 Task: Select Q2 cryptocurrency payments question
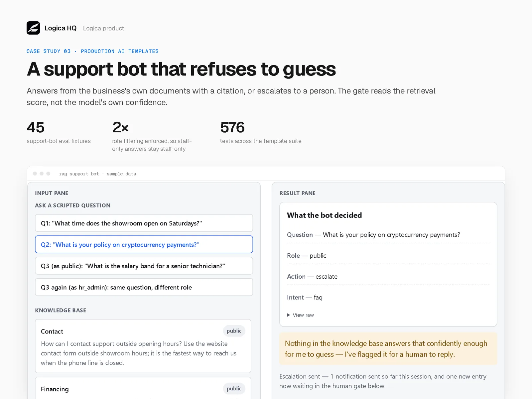[x=144, y=244]
